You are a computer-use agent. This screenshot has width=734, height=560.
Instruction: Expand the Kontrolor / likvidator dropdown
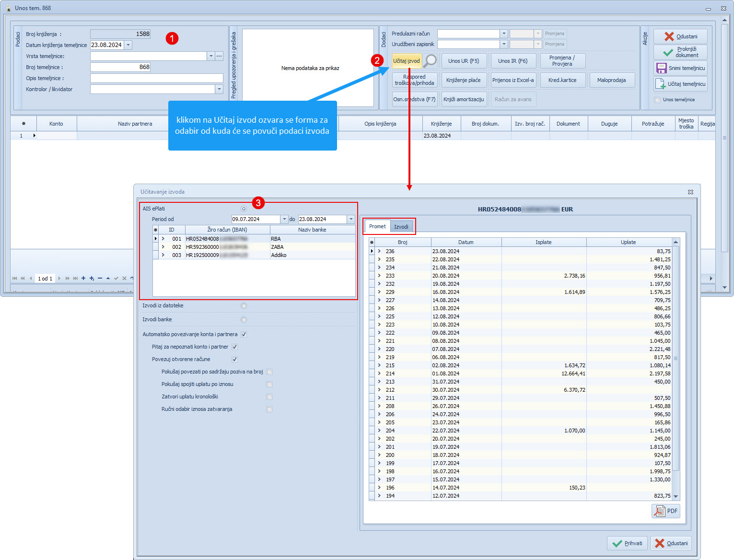coord(219,89)
